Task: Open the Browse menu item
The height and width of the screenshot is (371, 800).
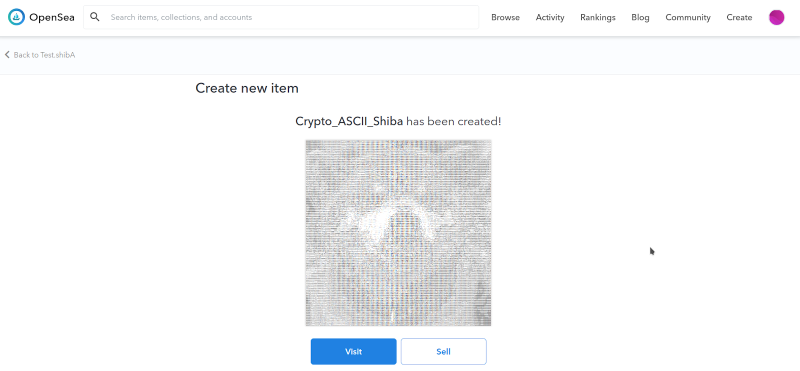Action: (505, 17)
